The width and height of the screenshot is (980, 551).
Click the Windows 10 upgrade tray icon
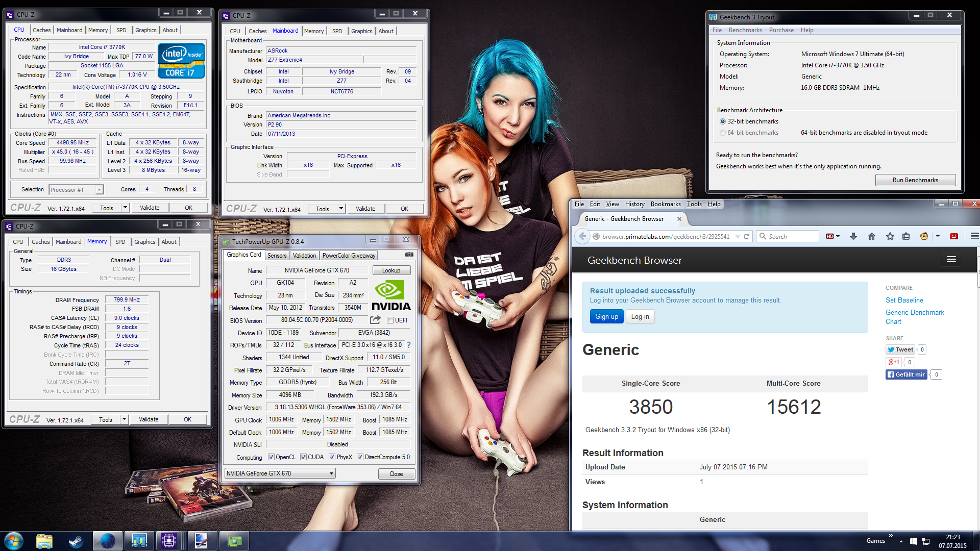(x=914, y=541)
